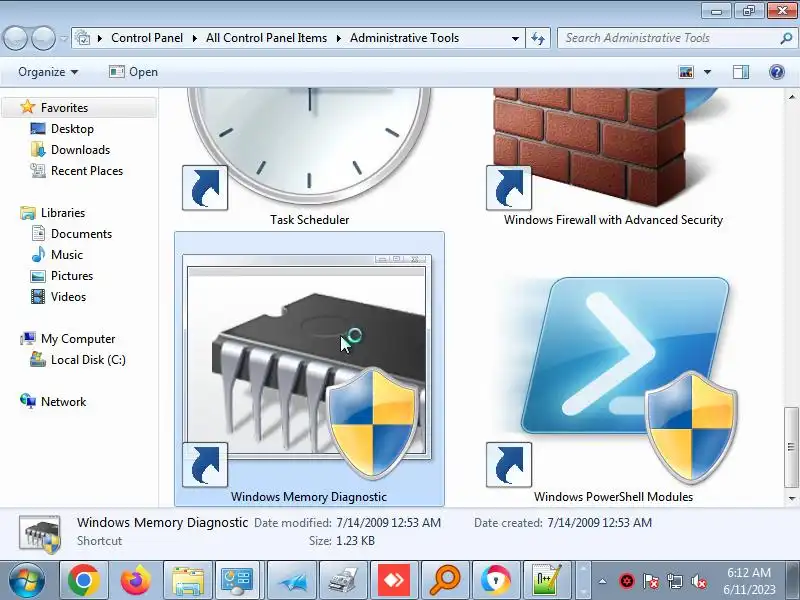Open the Action Center flag icon
Viewport: 800px width, 600px height.
pyautogui.click(x=651, y=581)
